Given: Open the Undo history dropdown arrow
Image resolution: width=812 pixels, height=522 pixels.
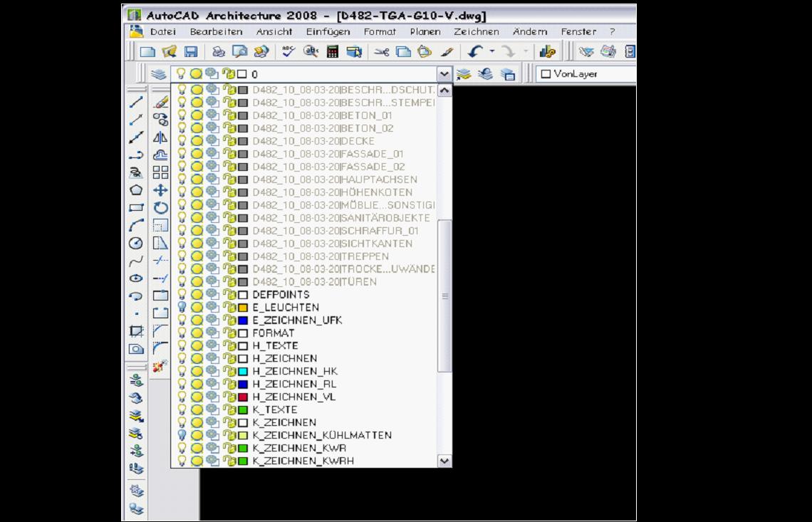Looking at the screenshot, I should pyautogui.click(x=492, y=51).
